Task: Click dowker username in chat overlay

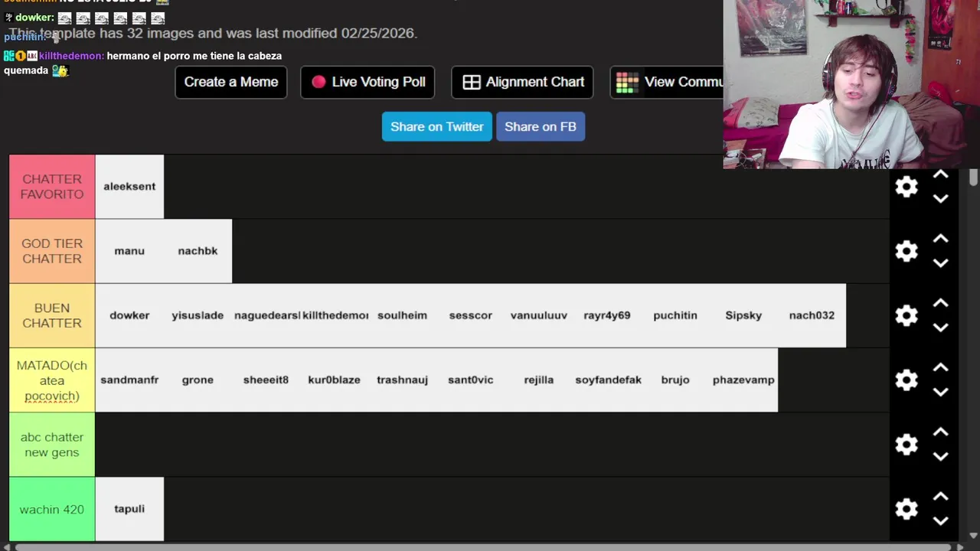Action: [x=34, y=18]
